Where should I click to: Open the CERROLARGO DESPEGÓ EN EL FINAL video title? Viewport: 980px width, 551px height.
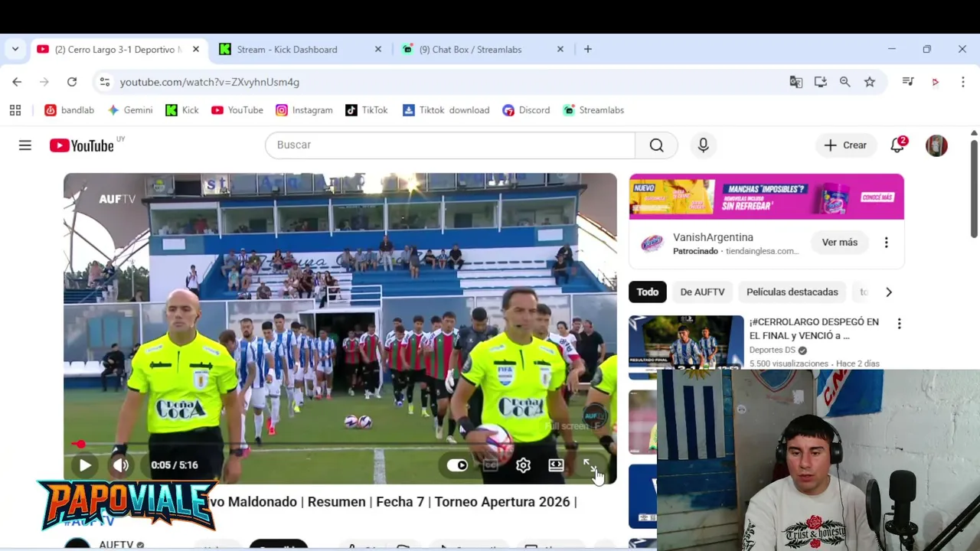coord(814,328)
